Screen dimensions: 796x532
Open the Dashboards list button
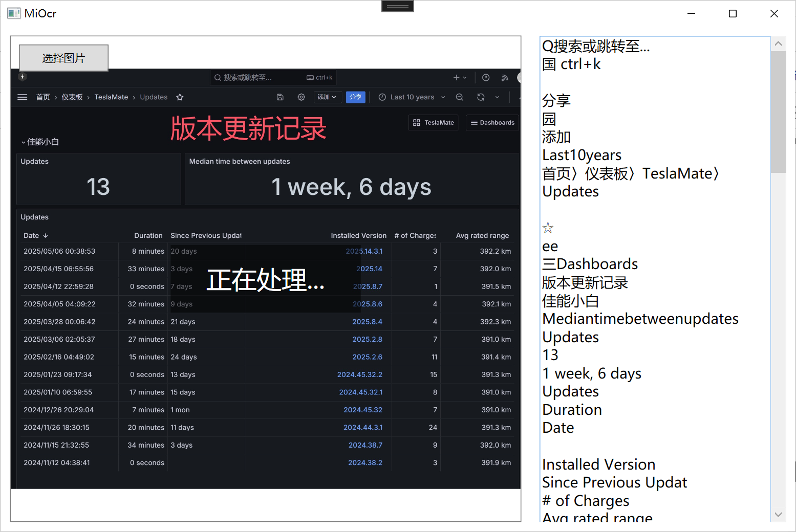pos(492,123)
